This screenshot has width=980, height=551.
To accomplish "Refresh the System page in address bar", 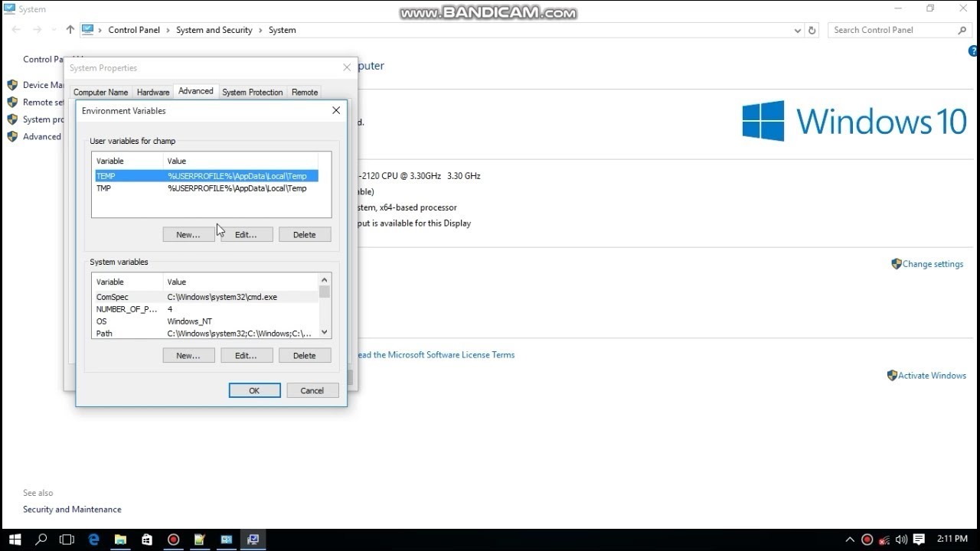I will (x=812, y=30).
